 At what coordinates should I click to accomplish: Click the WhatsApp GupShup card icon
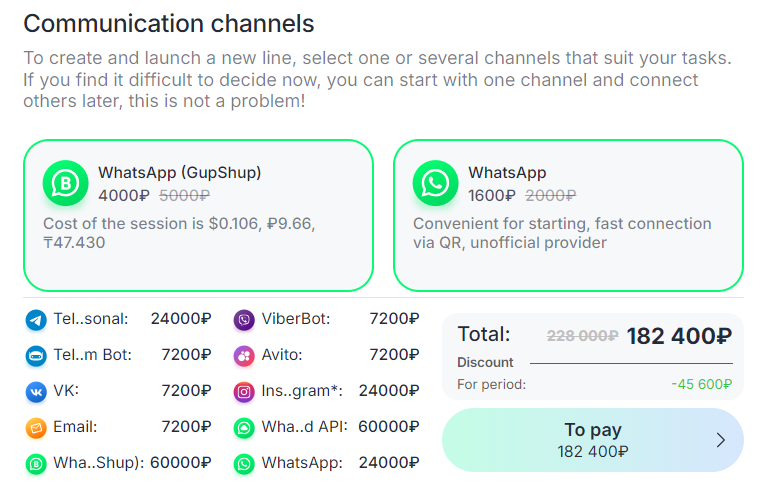tap(66, 183)
